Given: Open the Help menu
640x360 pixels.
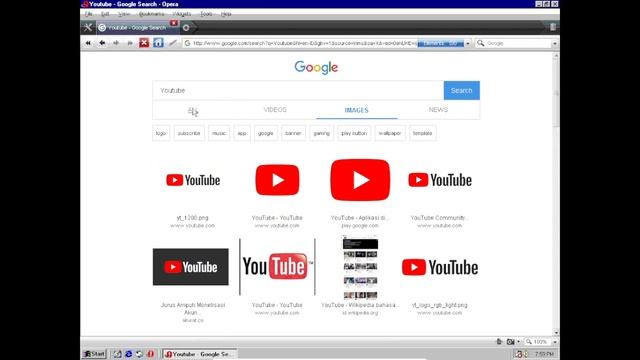Looking at the screenshot, I should click(226, 14).
